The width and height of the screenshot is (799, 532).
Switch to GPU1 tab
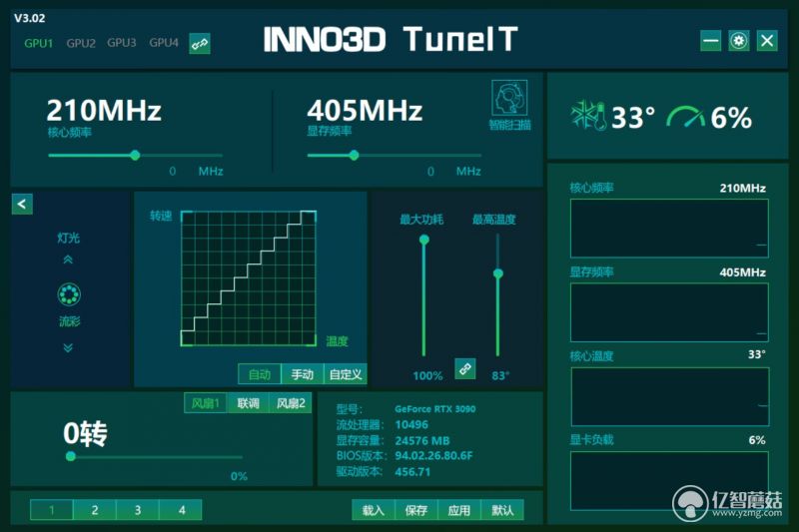(39, 43)
